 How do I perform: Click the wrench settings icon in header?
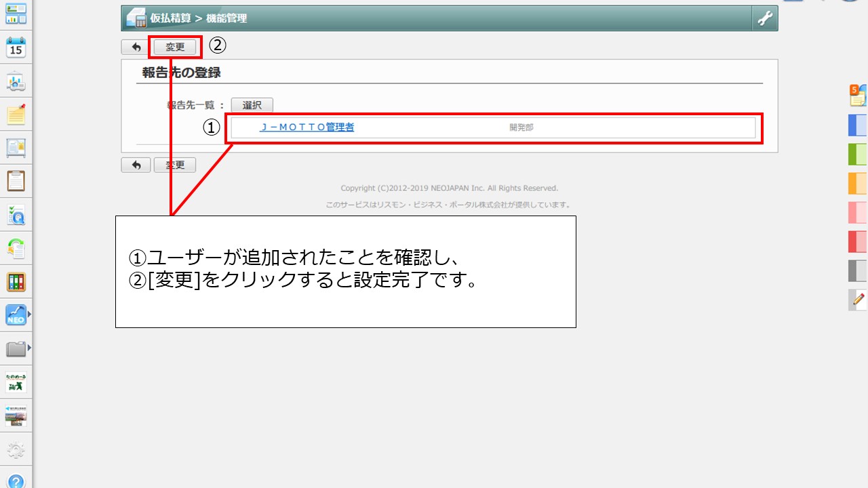765,18
